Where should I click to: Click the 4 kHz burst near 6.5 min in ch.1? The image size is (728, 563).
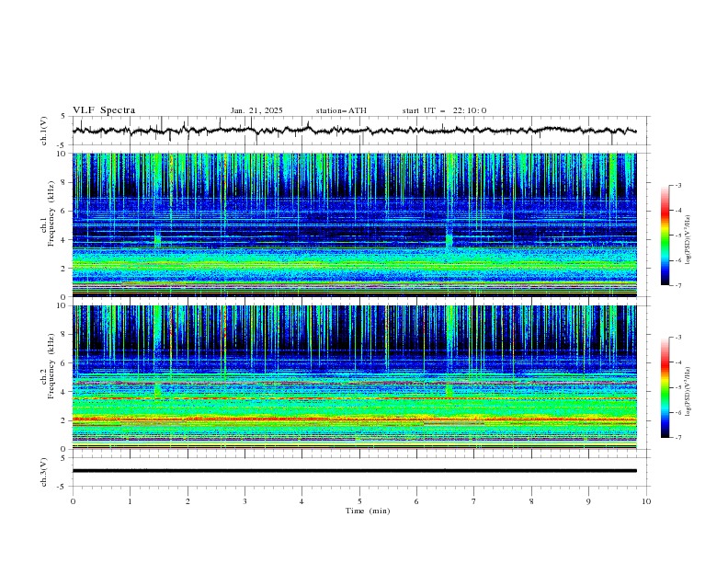(449, 240)
